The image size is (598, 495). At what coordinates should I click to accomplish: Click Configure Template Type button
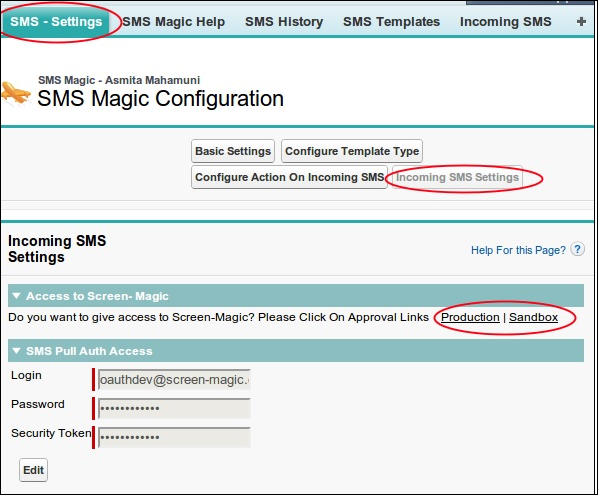point(352,151)
